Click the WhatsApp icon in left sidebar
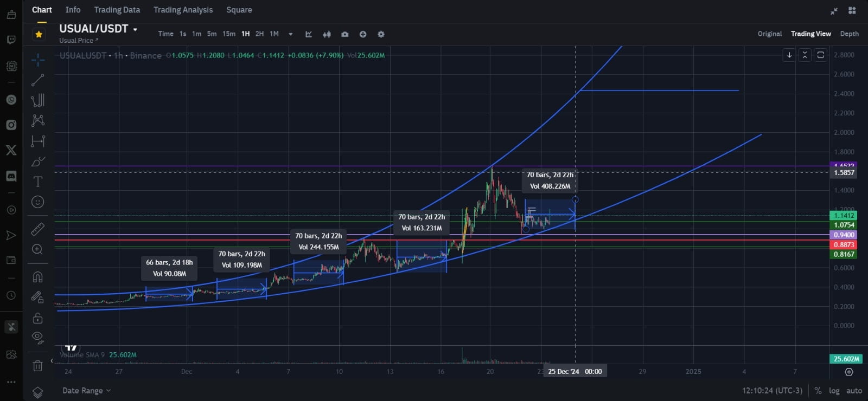Viewport: 868px width, 401px height. click(11, 100)
